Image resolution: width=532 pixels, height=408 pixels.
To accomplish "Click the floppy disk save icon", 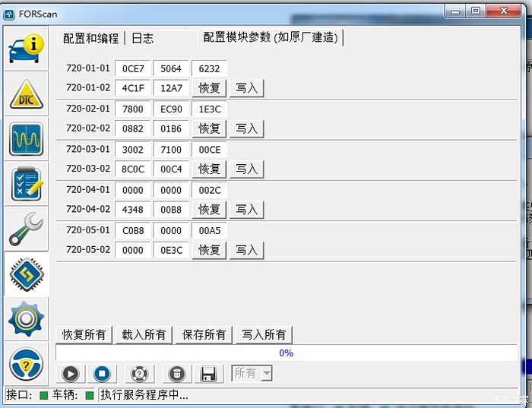I will pos(209,373).
